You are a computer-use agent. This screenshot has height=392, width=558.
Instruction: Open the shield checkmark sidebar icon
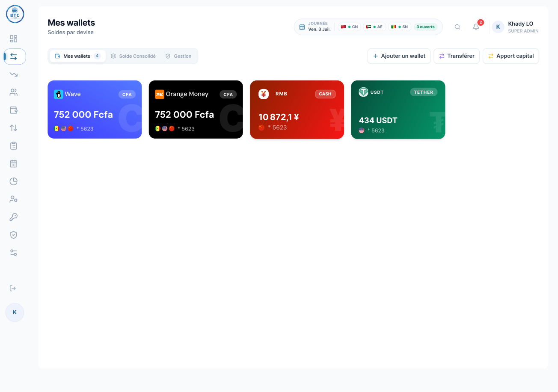[x=14, y=235]
